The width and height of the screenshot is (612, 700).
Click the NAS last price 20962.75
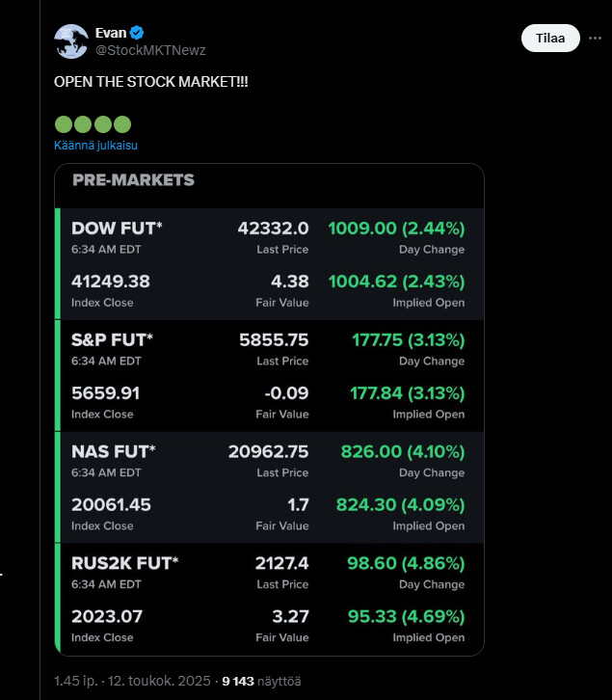[268, 451]
